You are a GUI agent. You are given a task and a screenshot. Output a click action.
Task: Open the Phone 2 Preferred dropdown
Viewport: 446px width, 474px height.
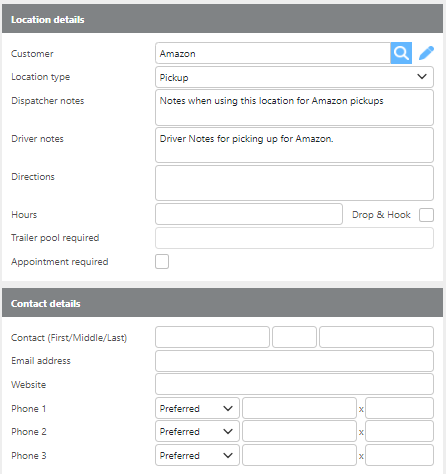(x=197, y=431)
